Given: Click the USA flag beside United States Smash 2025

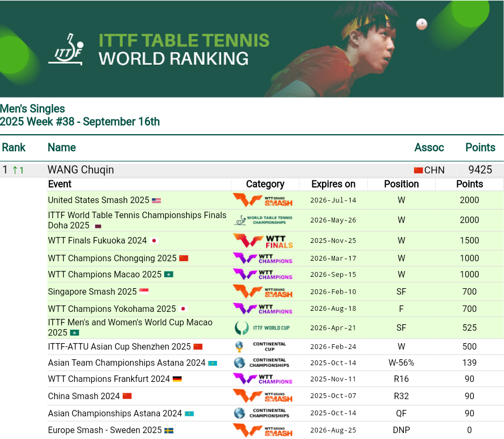Looking at the screenshot, I should click(x=156, y=200).
